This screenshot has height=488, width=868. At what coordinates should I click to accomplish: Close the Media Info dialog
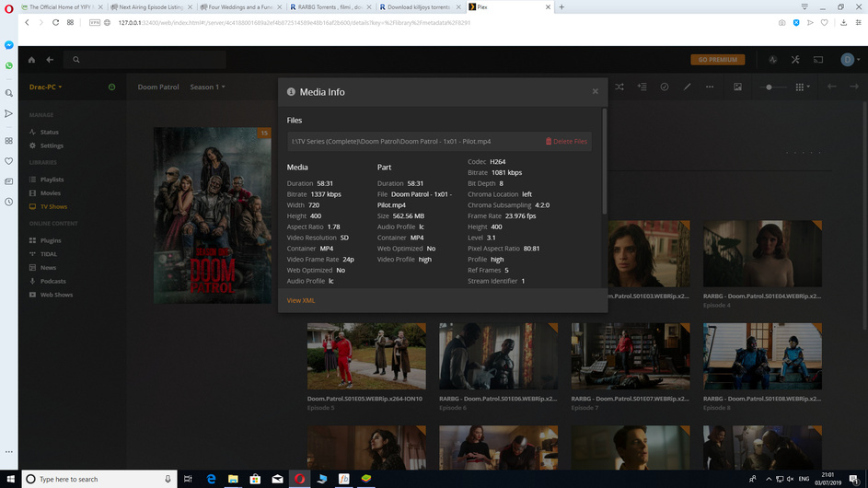tap(596, 91)
